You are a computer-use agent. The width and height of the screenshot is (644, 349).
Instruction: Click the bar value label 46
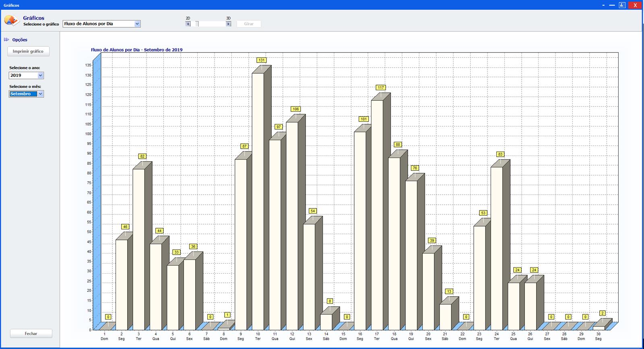pyautogui.click(x=125, y=227)
